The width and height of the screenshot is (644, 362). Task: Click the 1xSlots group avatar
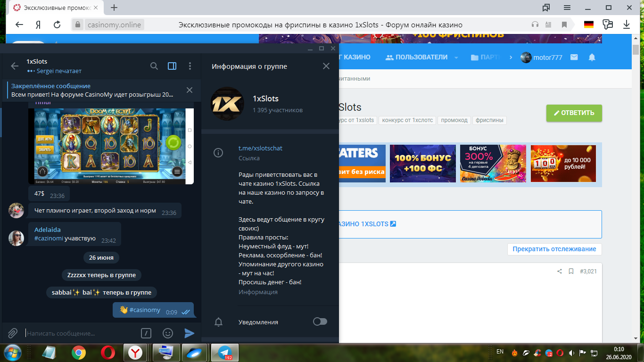(x=227, y=103)
